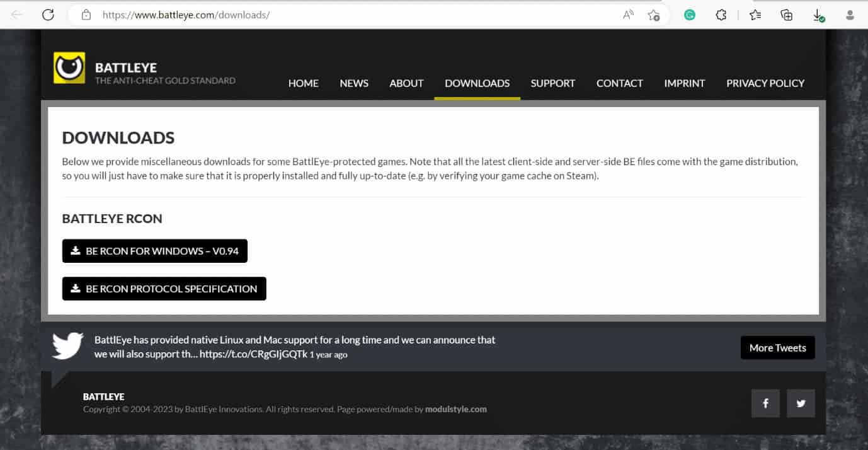Reload the page with the refresh icon
Screen dimensions: 868x450
(48, 14)
